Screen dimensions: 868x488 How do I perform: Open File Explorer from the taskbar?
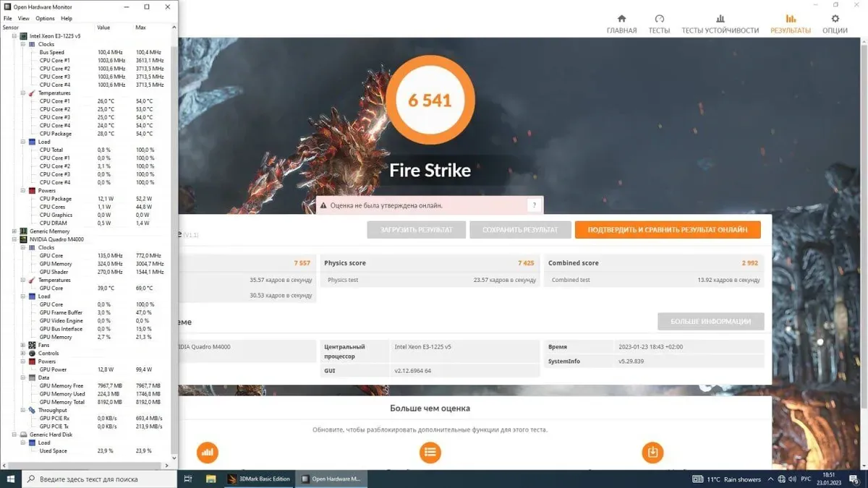click(211, 479)
